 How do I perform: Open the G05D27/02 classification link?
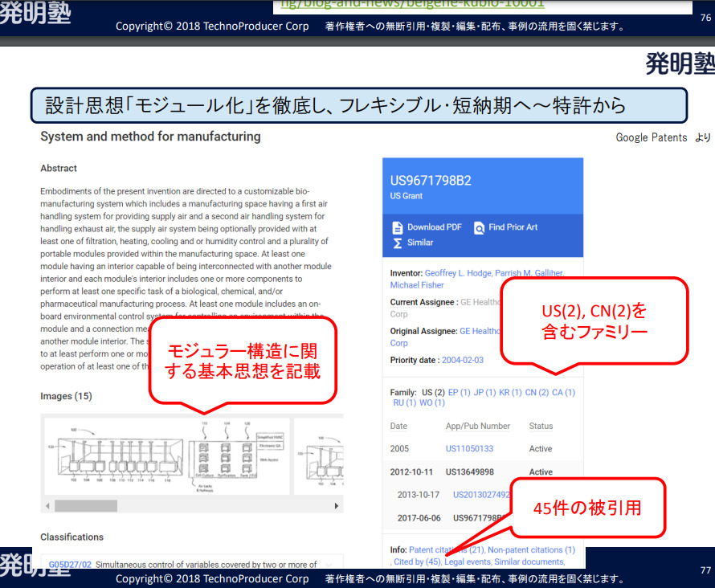[x=70, y=564]
